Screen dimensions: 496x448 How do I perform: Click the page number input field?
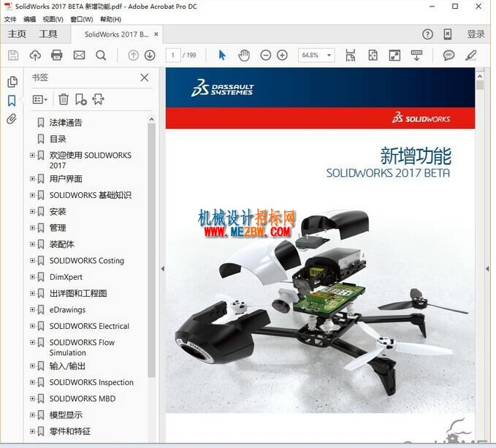pyautogui.click(x=173, y=56)
